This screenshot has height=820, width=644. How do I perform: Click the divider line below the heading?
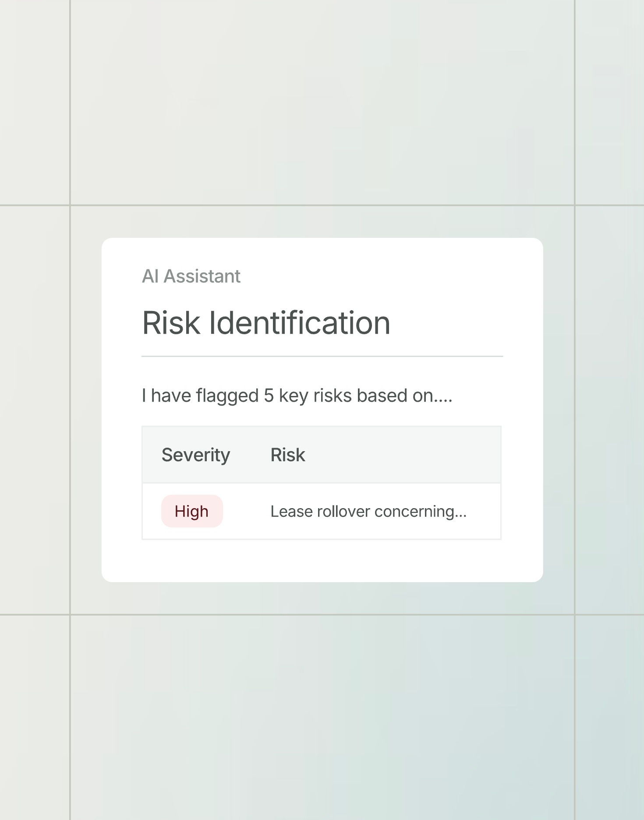(322, 357)
